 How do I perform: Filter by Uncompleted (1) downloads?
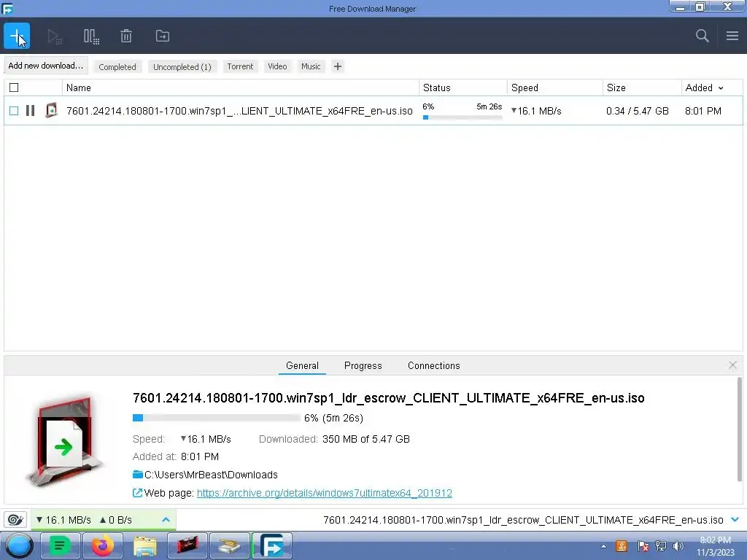(182, 66)
